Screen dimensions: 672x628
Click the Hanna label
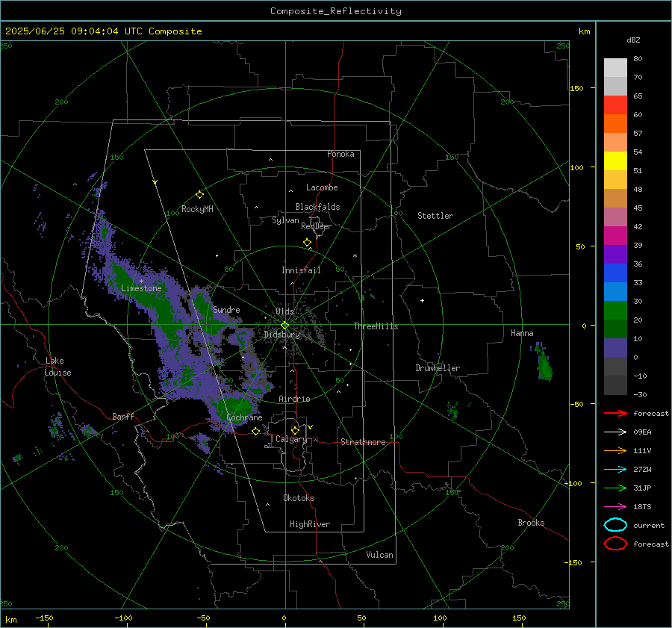pos(522,333)
